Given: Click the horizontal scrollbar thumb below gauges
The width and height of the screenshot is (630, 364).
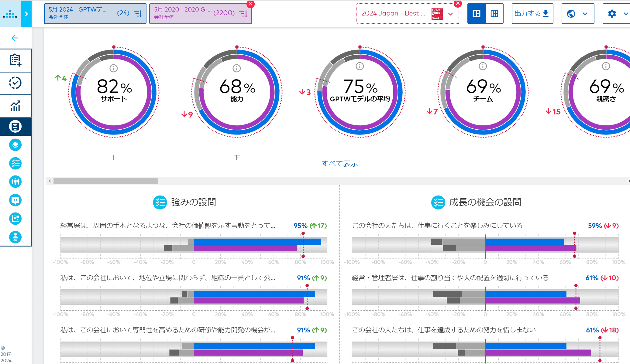Looking at the screenshot, I should tap(106, 181).
